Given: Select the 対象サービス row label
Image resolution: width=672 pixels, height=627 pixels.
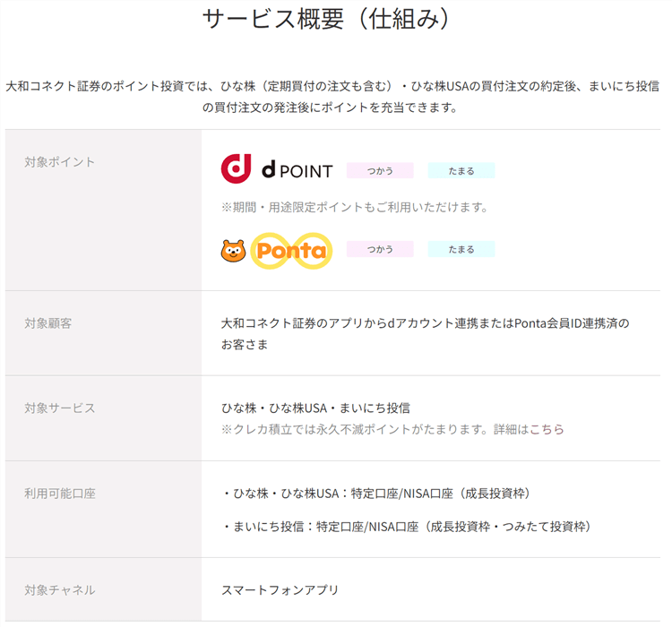Looking at the screenshot, I should click(60, 408).
